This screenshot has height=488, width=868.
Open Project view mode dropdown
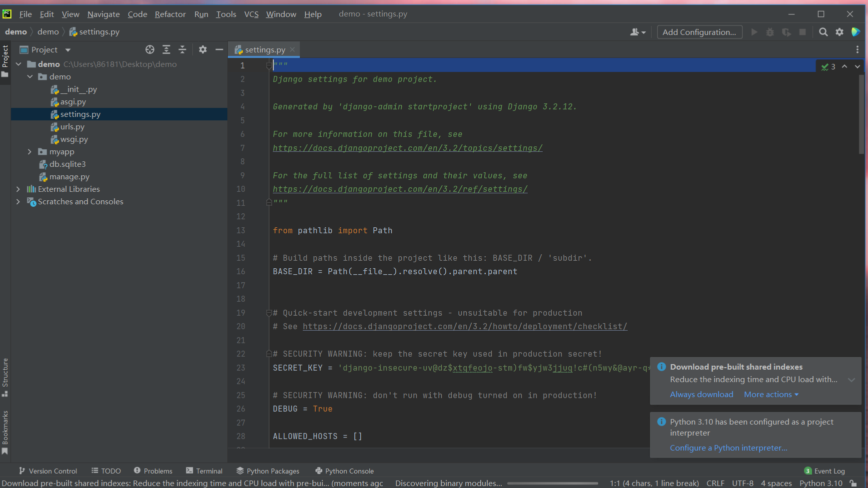68,50
